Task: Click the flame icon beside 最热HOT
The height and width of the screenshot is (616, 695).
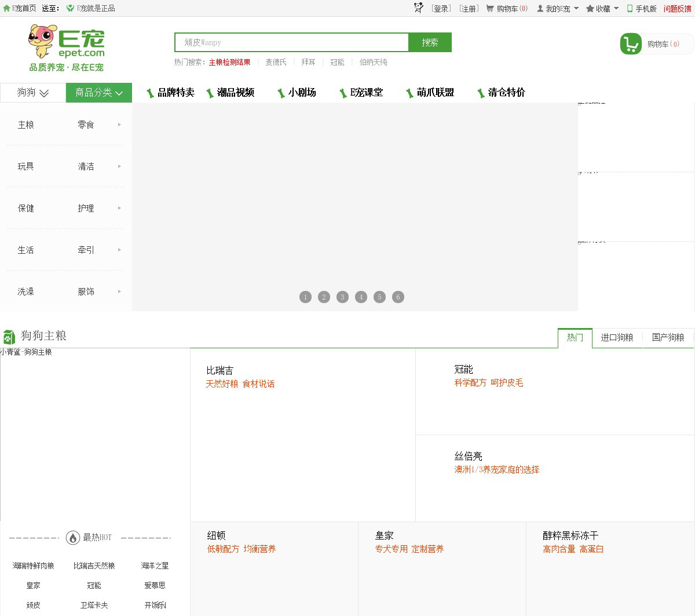Action: click(x=73, y=538)
